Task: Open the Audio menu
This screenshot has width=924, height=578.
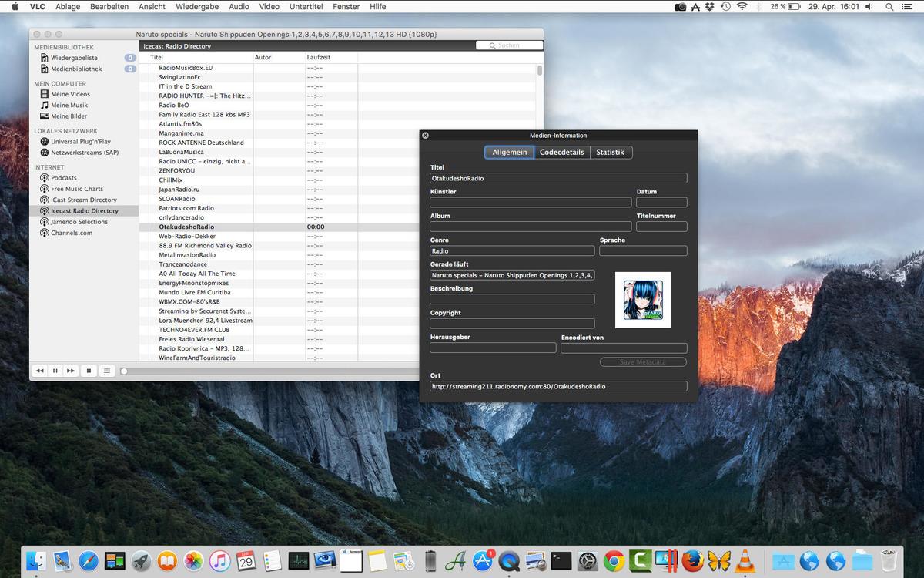Action: [x=239, y=6]
